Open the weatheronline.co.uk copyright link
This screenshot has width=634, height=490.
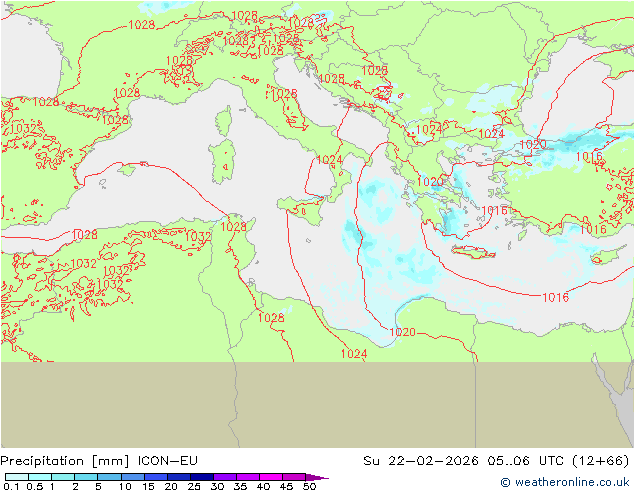click(564, 482)
